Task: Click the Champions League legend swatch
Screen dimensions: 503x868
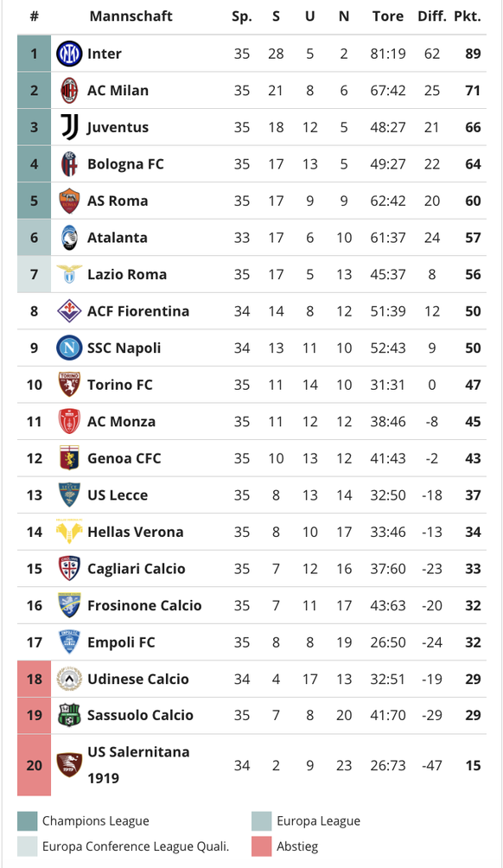Action: click(x=27, y=821)
